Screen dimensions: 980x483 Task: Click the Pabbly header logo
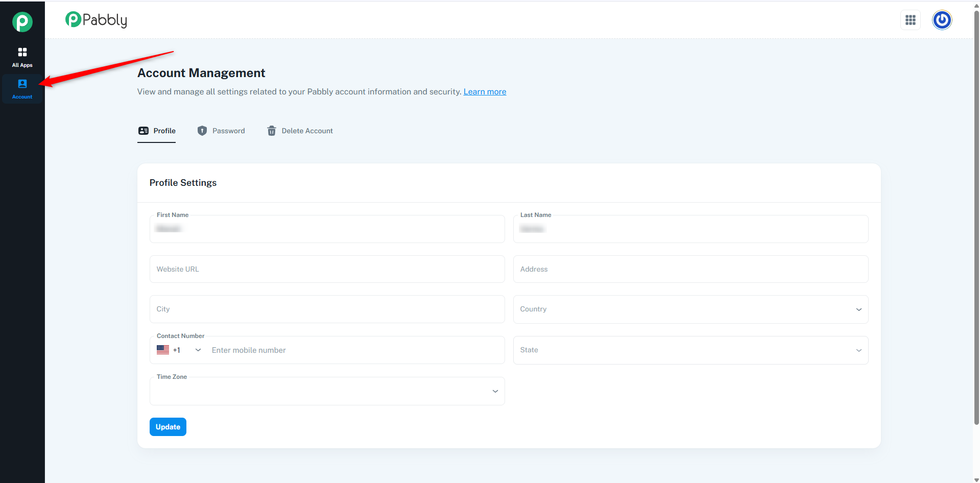(96, 19)
